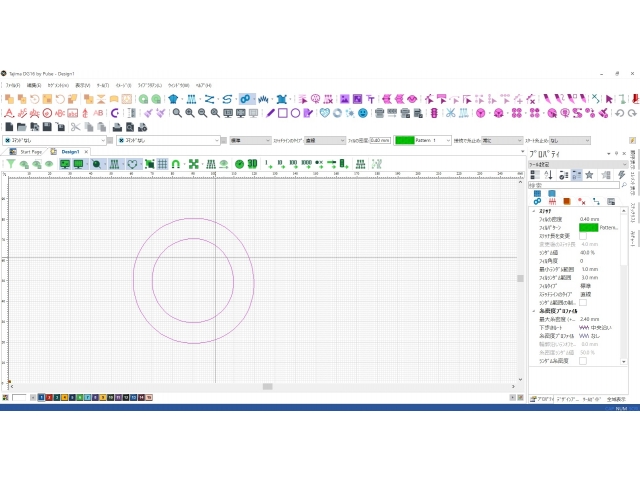Open a design with the folder icon
This screenshot has height=480, width=640.
[x=22, y=127]
